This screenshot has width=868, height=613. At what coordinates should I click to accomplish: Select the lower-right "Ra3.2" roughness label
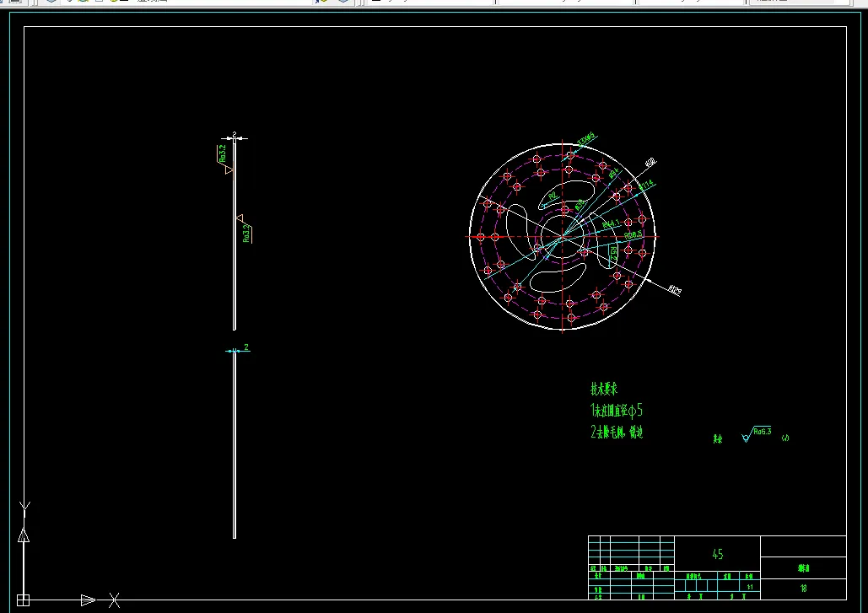tap(246, 233)
